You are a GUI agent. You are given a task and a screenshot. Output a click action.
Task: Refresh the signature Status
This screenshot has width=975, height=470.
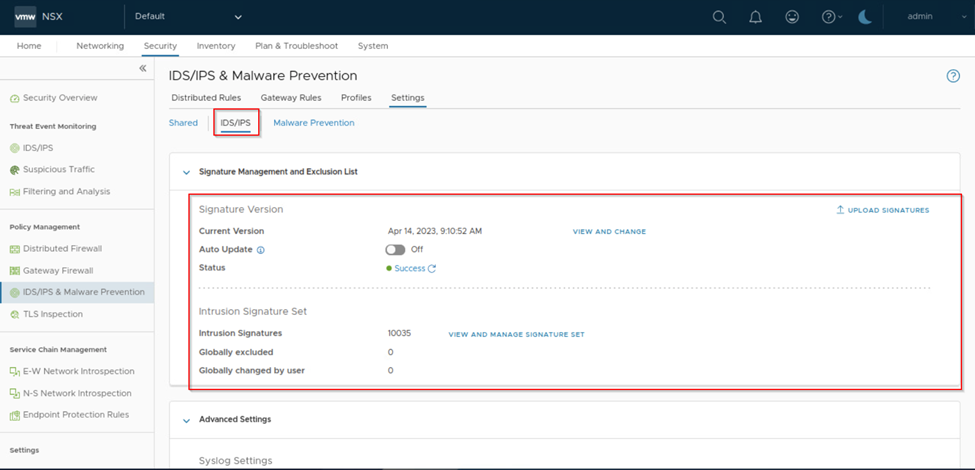(x=432, y=269)
